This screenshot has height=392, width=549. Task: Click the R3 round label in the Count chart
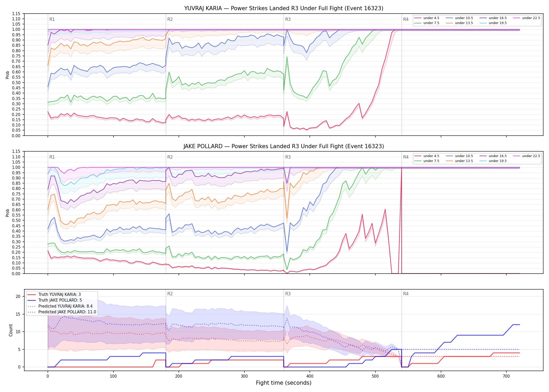click(x=288, y=294)
